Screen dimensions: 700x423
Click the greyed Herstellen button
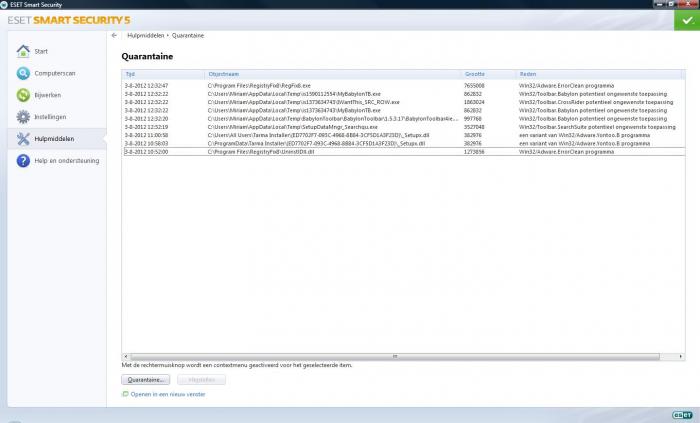click(201, 380)
